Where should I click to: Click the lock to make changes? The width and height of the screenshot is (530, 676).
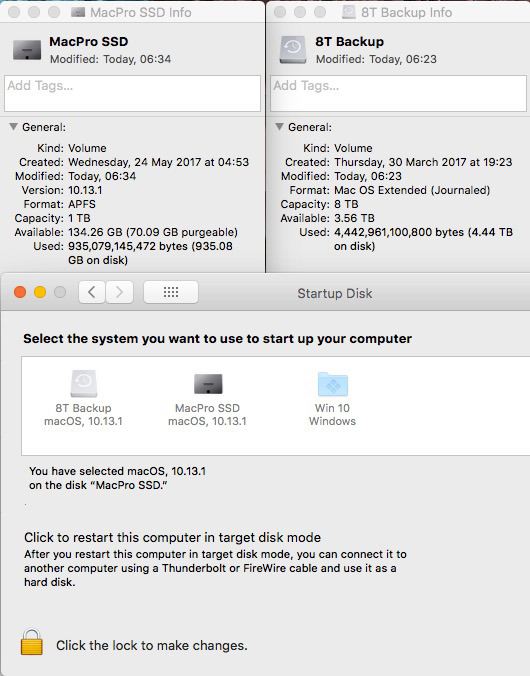(x=31, y=642)
